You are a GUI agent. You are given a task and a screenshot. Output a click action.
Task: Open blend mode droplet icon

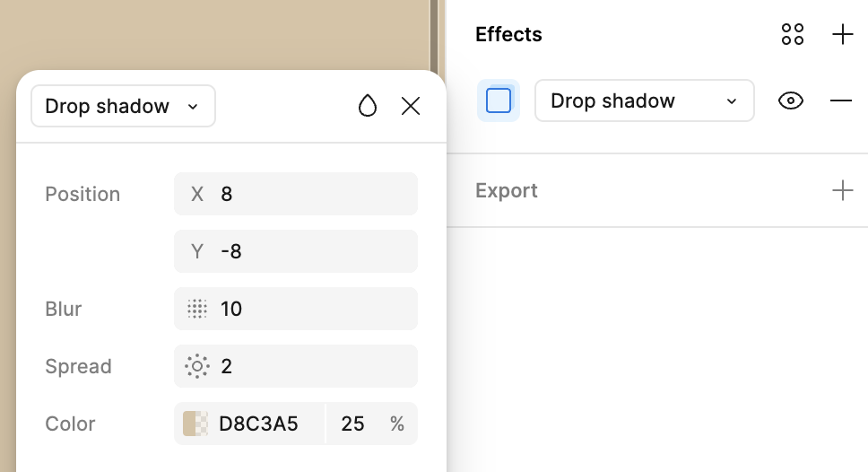[x=368, y=106]
